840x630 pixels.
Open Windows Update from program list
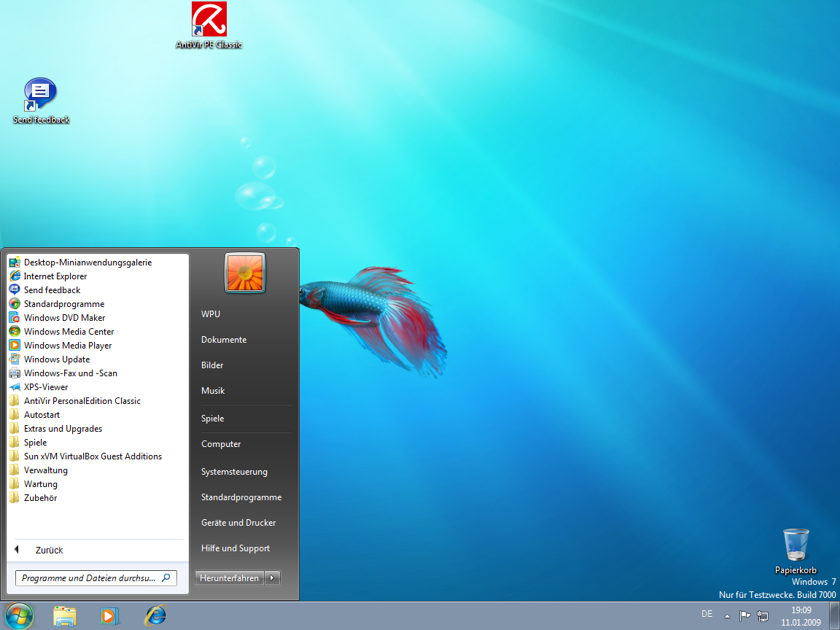pyautogui.click(x=56, y=359)
